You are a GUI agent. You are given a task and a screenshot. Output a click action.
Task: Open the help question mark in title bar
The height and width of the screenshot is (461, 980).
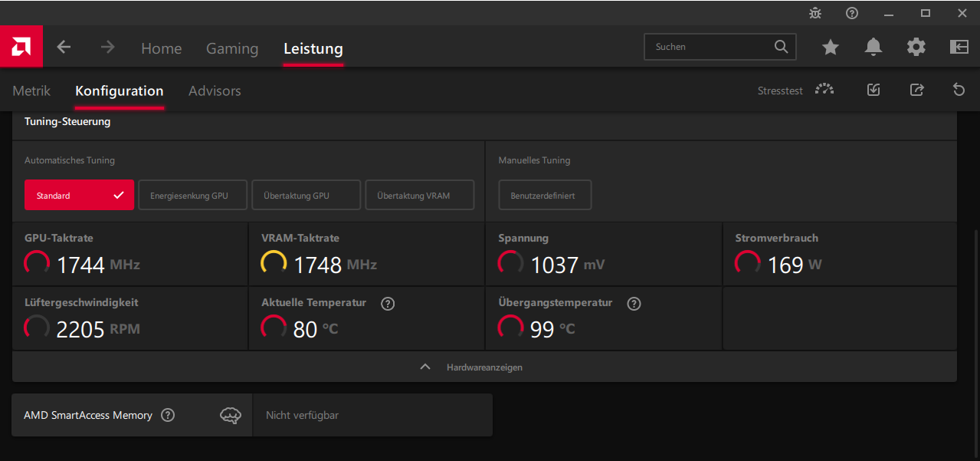pos(852,13)
